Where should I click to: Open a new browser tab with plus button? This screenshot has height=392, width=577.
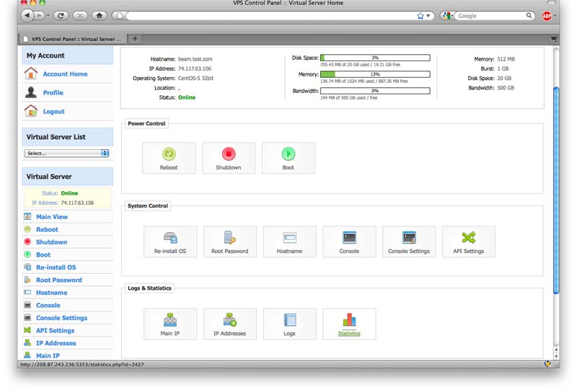click(136, 39)
